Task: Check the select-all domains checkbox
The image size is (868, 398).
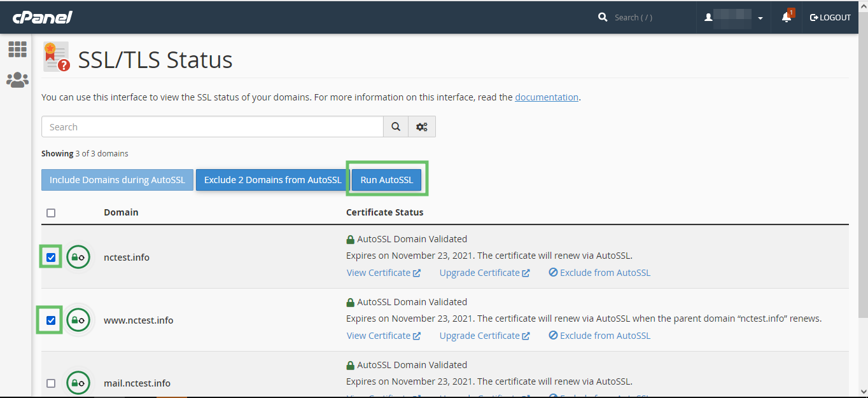Action: point(51,213)
